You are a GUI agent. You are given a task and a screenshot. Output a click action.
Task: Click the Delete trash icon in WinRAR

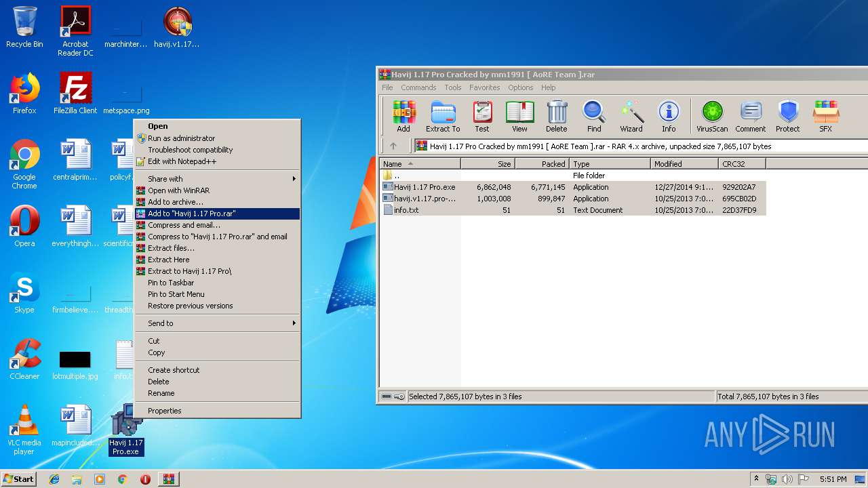[556, 116]
